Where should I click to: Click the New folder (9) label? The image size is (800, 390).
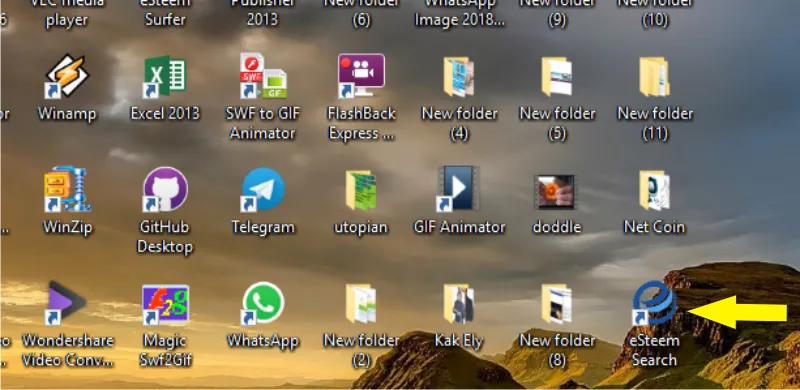point(557,13)
